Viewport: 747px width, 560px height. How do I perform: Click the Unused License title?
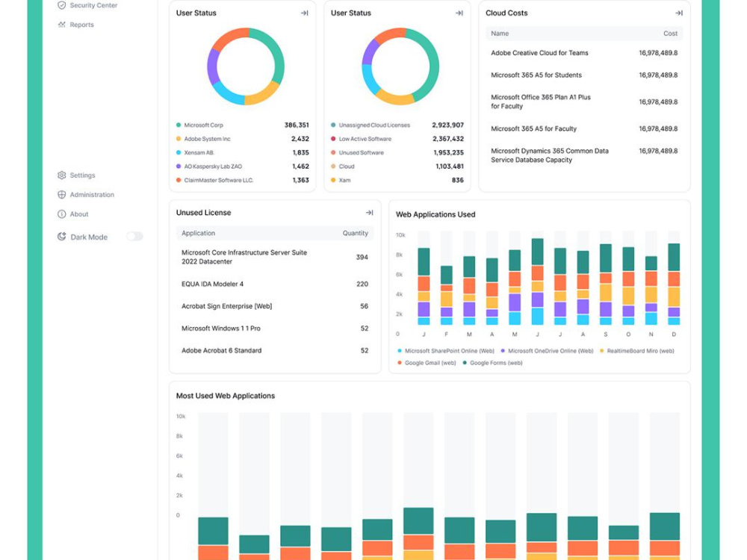[x=203, y=212]
